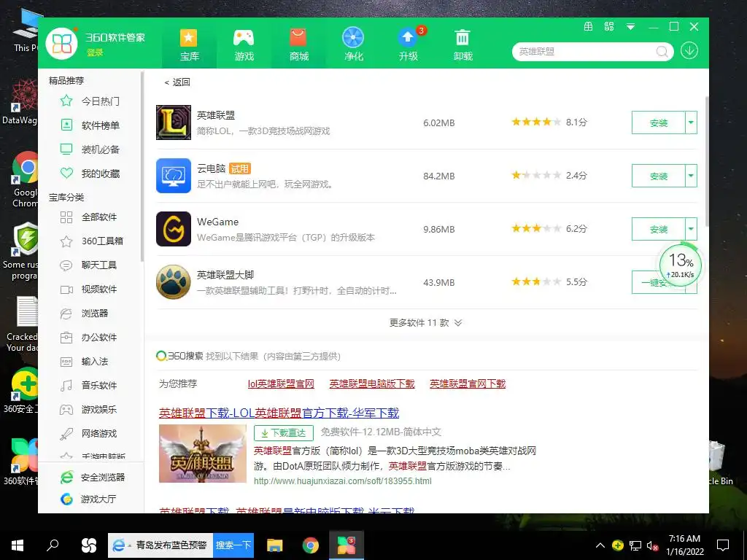Click the skin/grid icon in title bar

(x=609, y=27)
